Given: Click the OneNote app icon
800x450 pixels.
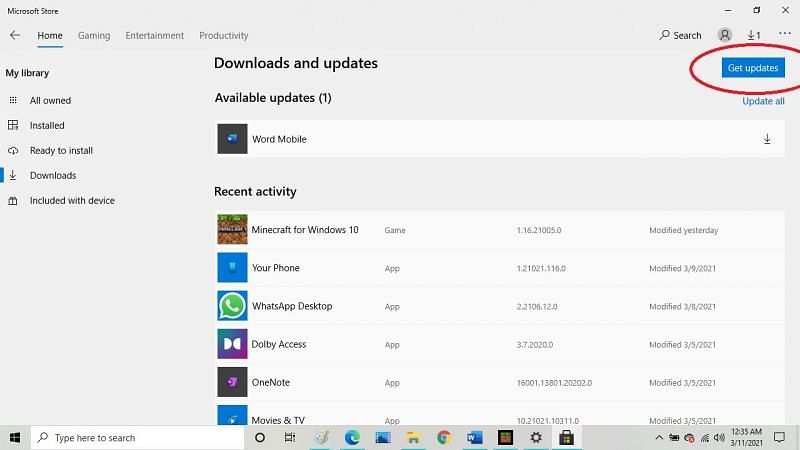Looking at the screenshot, I should [232, 382].
